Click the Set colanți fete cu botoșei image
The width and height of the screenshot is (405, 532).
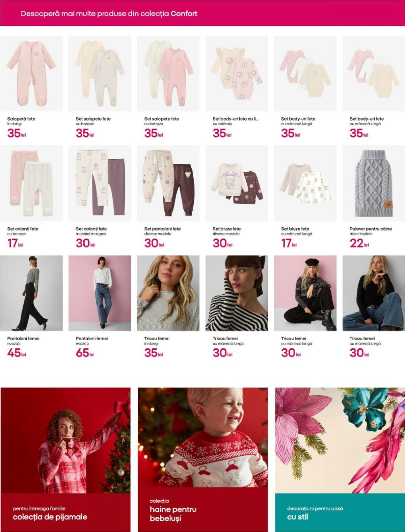tap(31, 183)
